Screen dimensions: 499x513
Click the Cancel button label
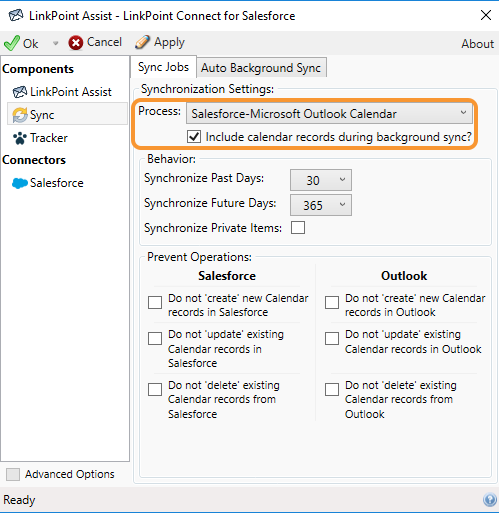[x=104, y=42]
